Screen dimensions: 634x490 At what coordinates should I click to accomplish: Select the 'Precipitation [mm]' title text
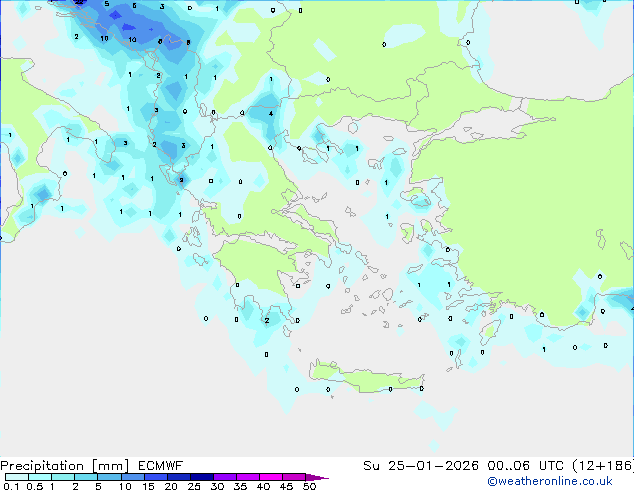coord(65,466)
